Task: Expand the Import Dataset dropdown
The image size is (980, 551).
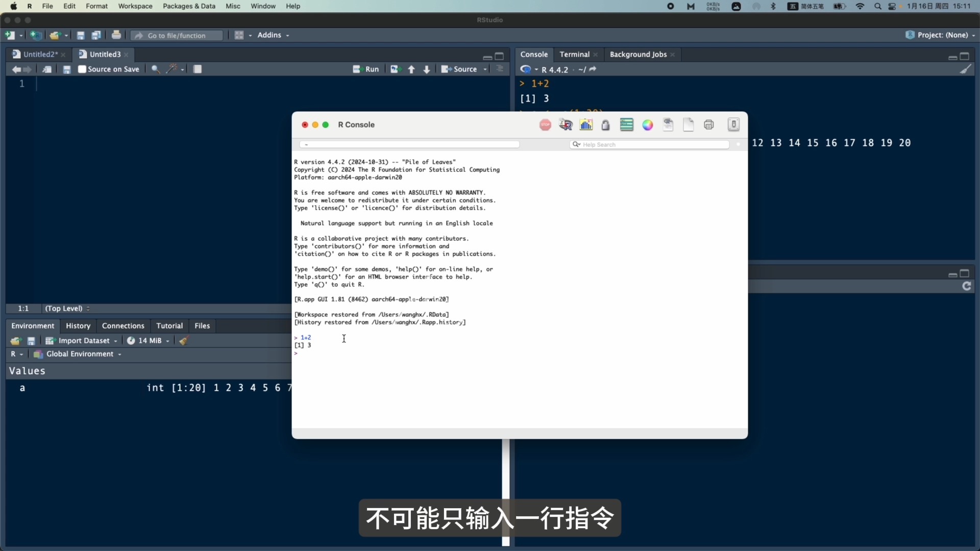Action: 86,340
